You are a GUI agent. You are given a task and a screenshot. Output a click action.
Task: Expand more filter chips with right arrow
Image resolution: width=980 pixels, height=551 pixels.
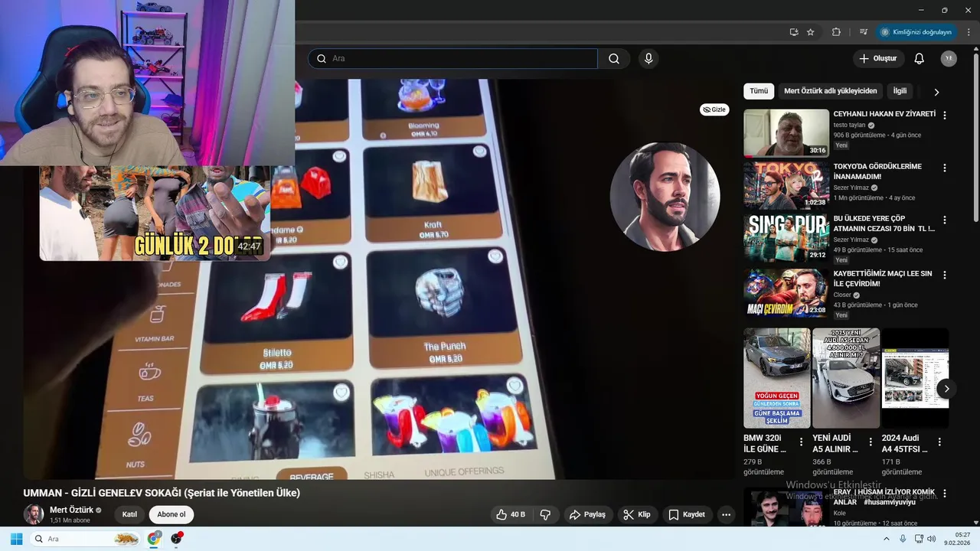click(936, 92)
